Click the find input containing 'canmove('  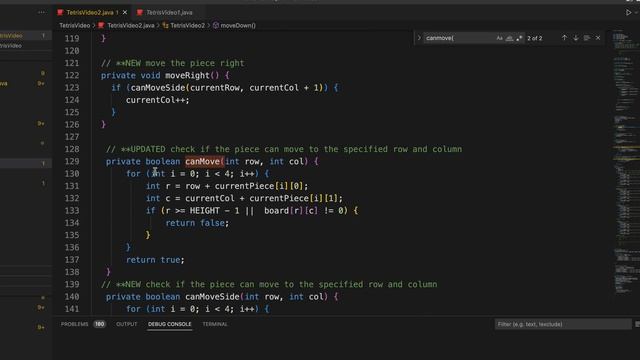[x=459, y=38]
